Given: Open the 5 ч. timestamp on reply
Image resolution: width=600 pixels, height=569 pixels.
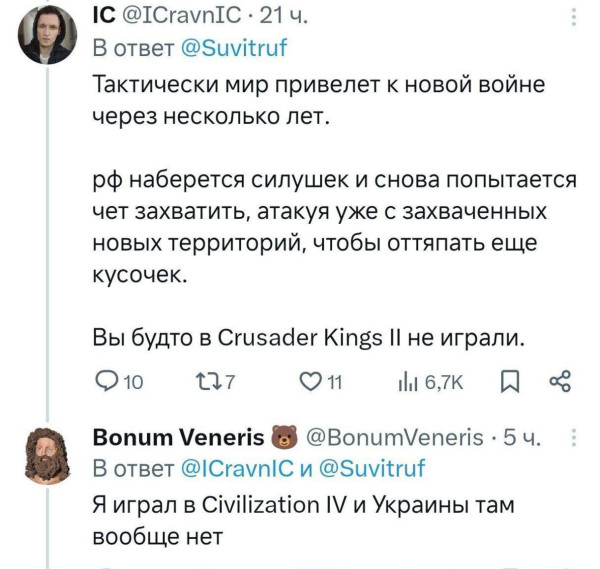Looking at the screenshot, I should [x=522, y=437].
